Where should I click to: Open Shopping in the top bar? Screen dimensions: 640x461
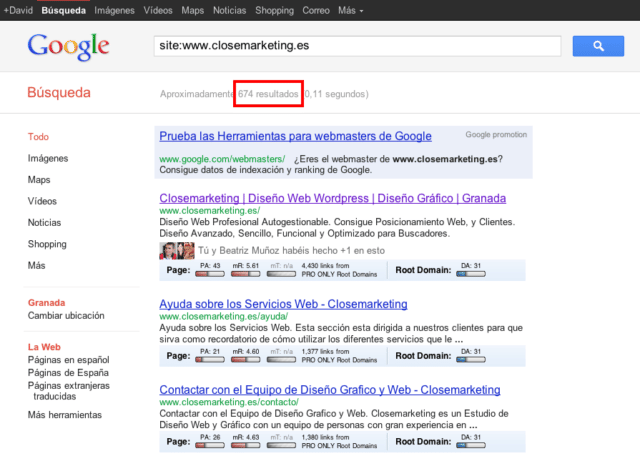coord(274,10)
